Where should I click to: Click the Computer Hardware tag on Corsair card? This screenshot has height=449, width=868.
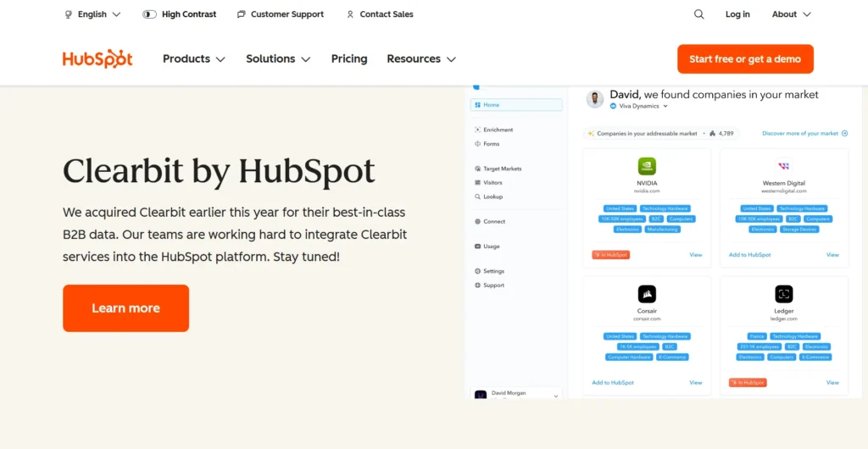pos(629,358)
